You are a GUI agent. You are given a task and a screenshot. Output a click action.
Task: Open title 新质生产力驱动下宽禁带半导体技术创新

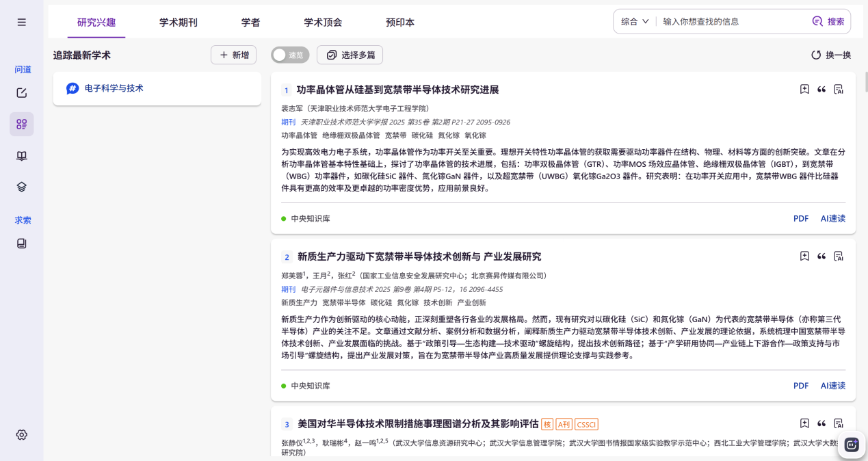click(419, 256)
